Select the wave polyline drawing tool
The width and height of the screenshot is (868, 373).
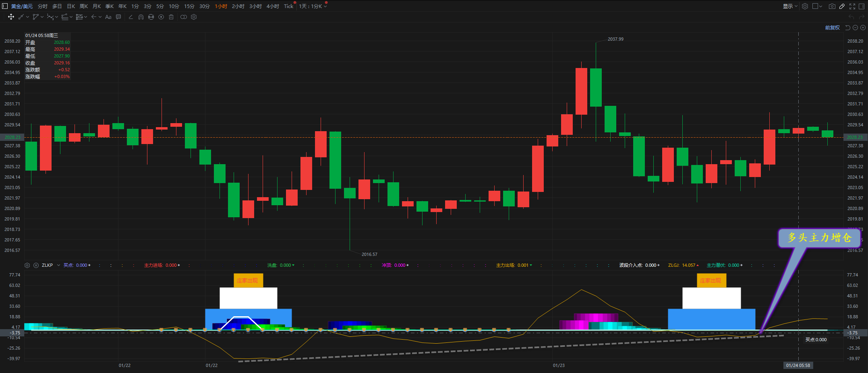(x=50, y=17)
